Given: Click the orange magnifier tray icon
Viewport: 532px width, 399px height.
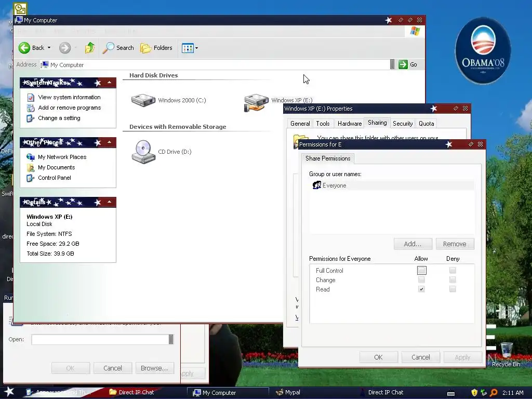Looking at the screenshot, I should 494,393.
